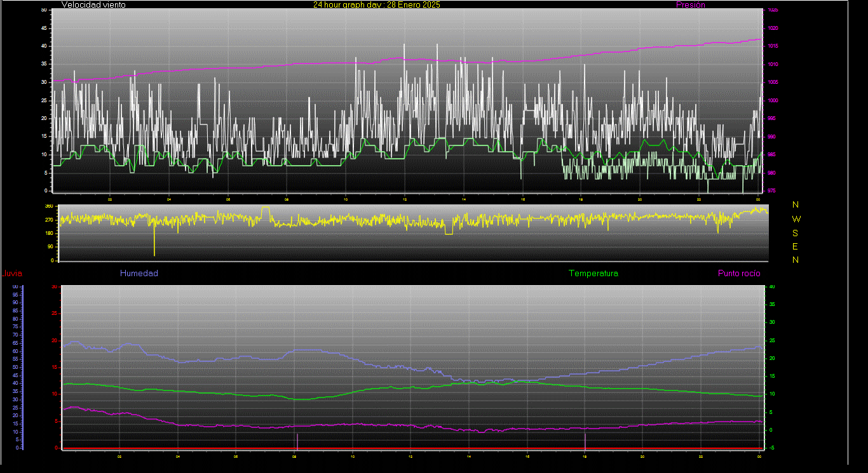The width and height of the screenshot is (868, 473).
Task: Click '995' on the pressure axis
Action: (771, 119)
